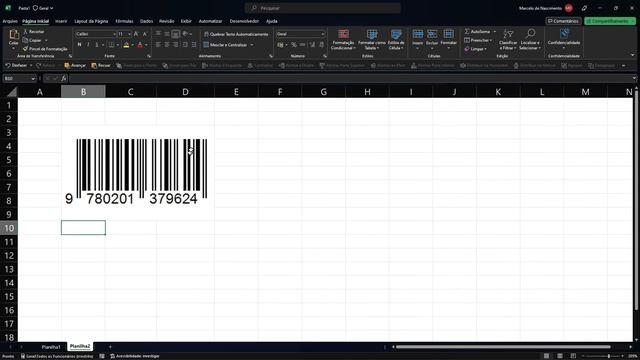
Task: Open Localizar e Selecionar menu
Action: (x=530, y=40)
